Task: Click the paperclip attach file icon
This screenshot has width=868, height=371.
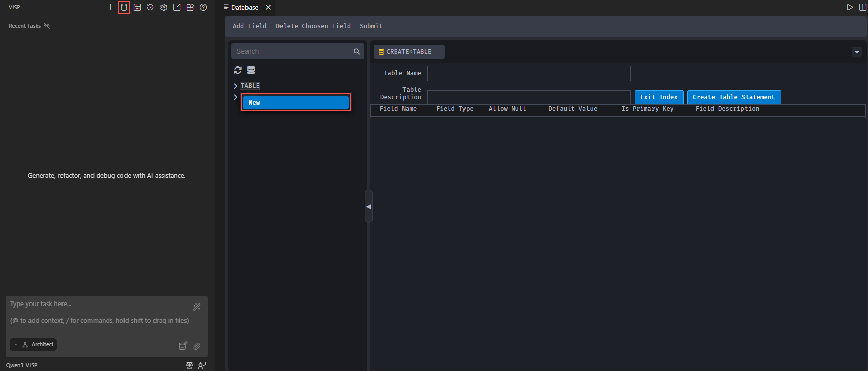Action: click(x=197, y=346)
